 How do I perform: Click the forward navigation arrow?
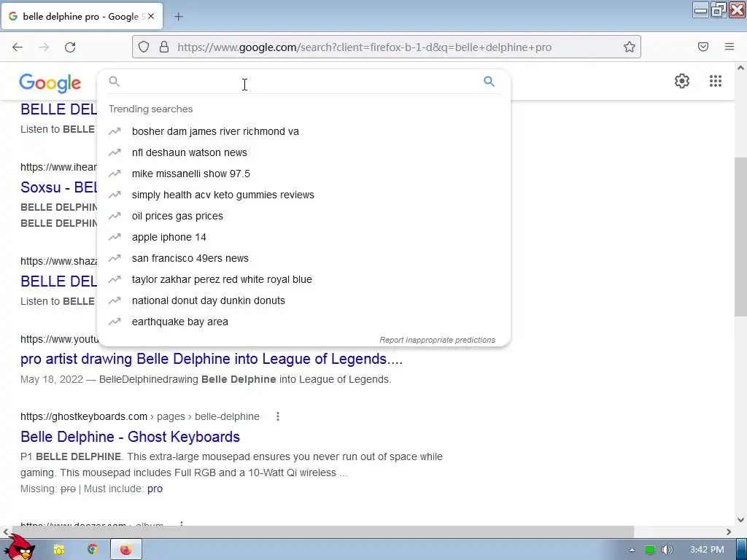(44, 47)
